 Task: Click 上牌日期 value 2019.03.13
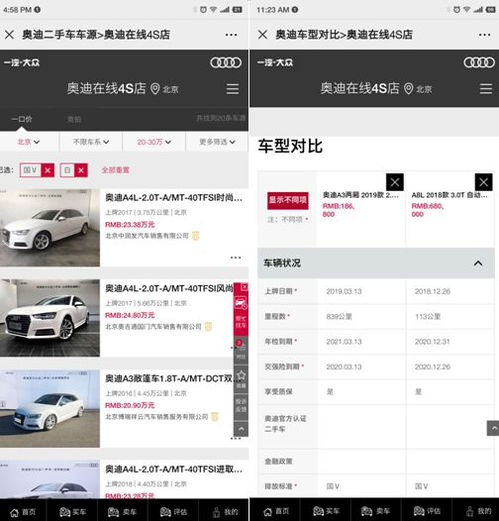pos(344,292)
